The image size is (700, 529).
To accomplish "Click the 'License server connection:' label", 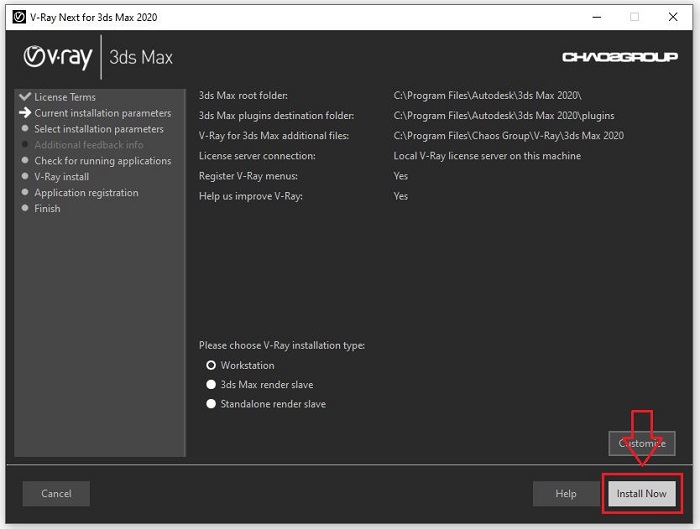I will click(x=257, y=156).
